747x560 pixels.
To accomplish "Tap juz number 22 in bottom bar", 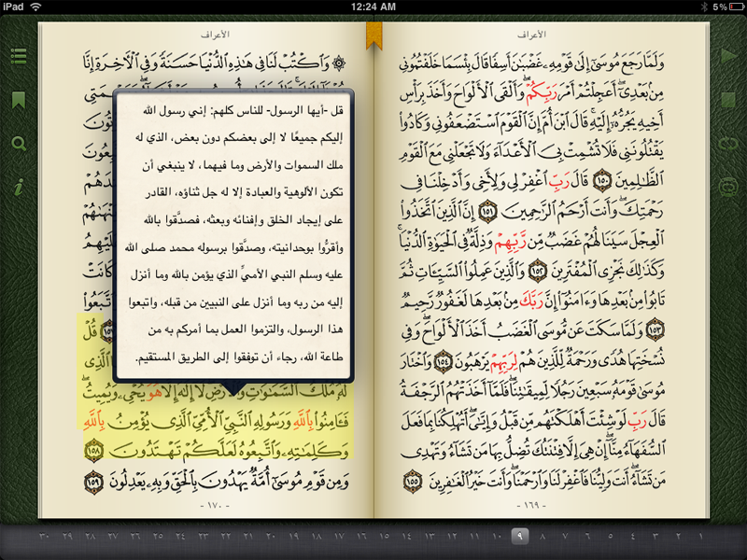I will (x=226, y=536).
